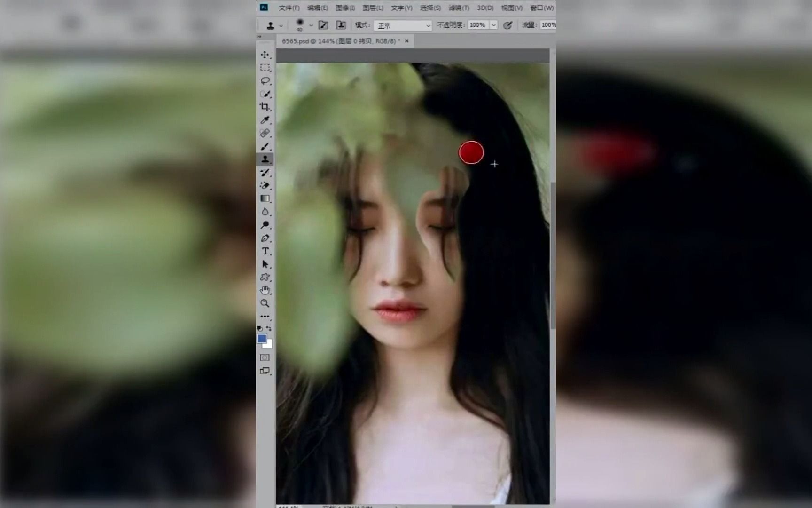Open the 窗口(W) menu

click(542, 8)
